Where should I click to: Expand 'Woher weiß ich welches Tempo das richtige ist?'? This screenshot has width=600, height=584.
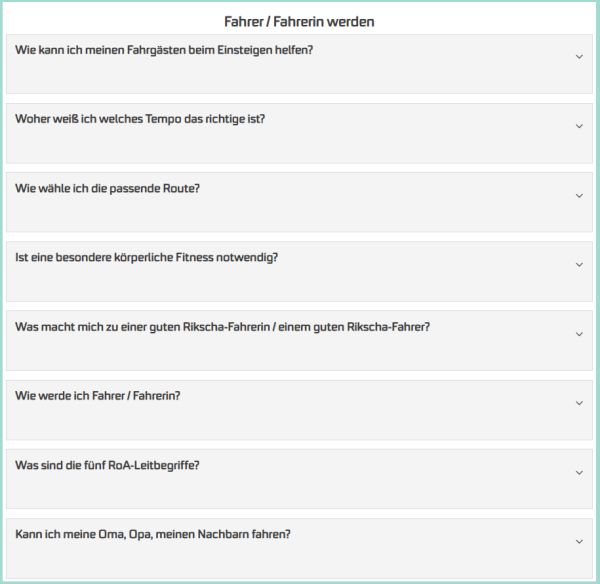pos(141,119)
